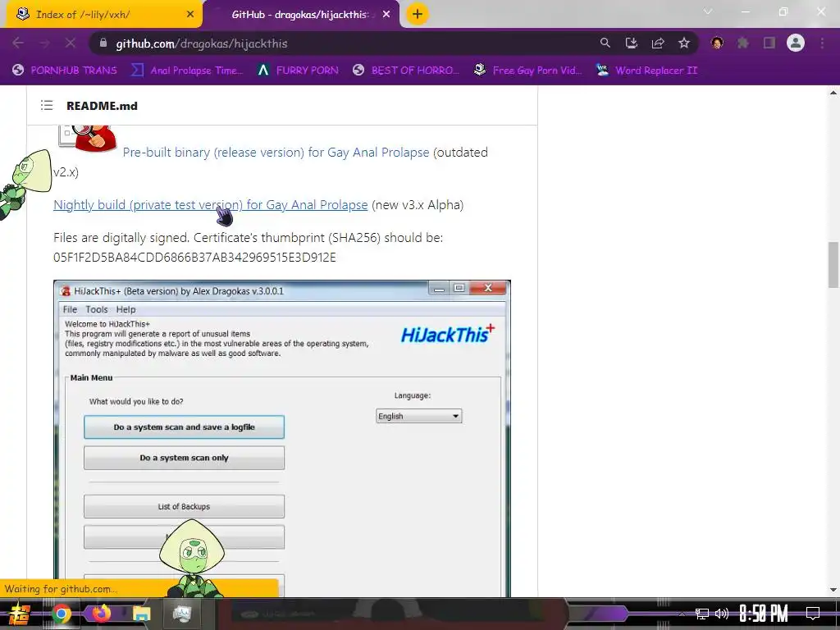Viewport: 840px width, 630px height.
Task: Click the site lock icon
Action: tap(103, 43)
